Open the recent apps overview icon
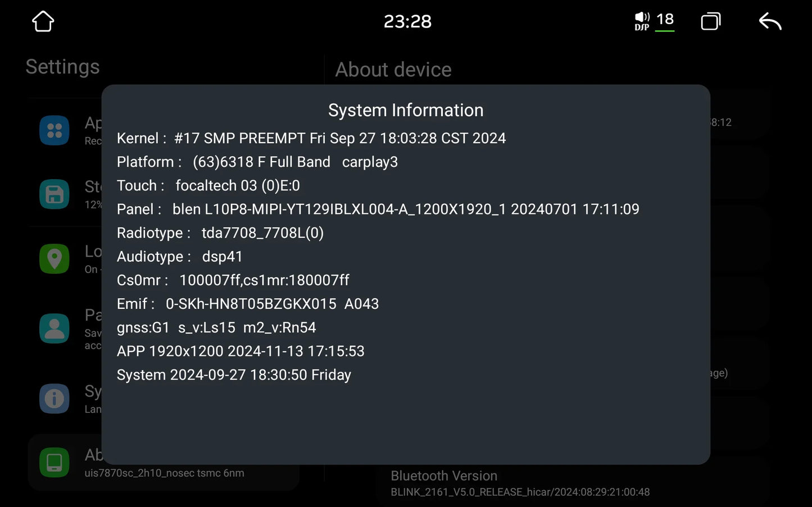This screenshot has width=812, height=507. (x=710, y=22)
